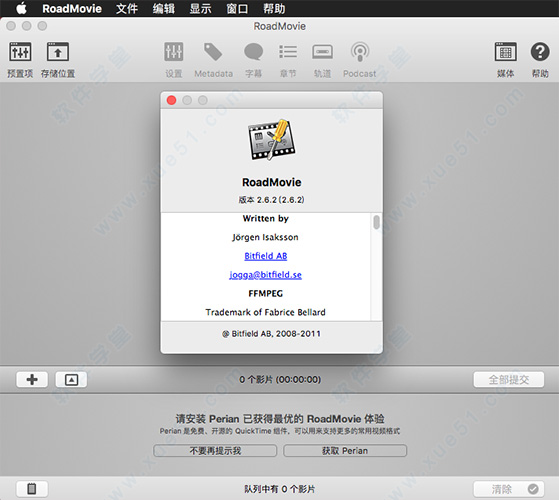Screen dimensions: 559x500
Task: Click the Trademark of Fabrice Bellard text
Action: [266, 312]
